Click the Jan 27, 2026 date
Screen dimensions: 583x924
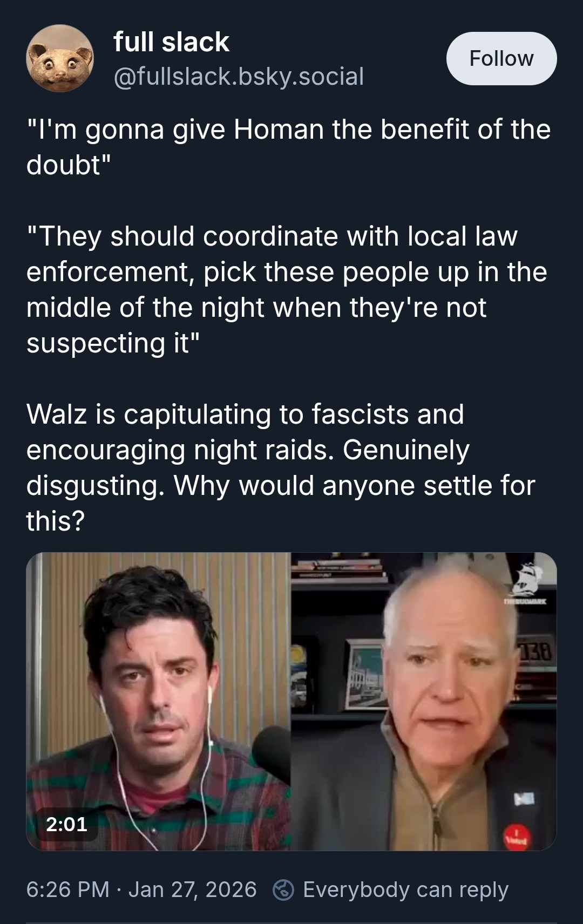[192, 889]
